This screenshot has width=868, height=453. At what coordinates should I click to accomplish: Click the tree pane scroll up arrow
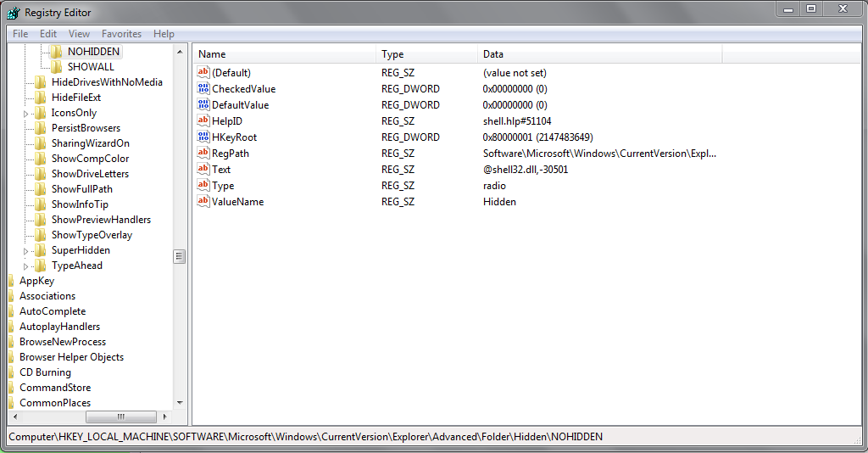180,52
